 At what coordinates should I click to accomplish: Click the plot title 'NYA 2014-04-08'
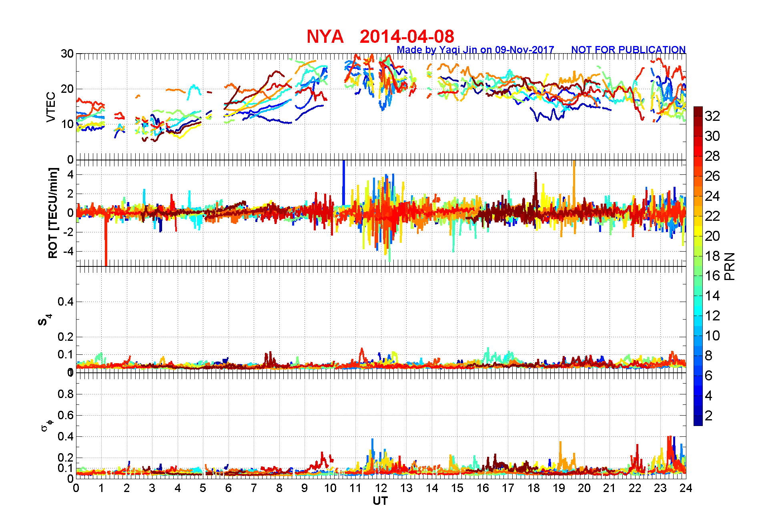[380, 37]
